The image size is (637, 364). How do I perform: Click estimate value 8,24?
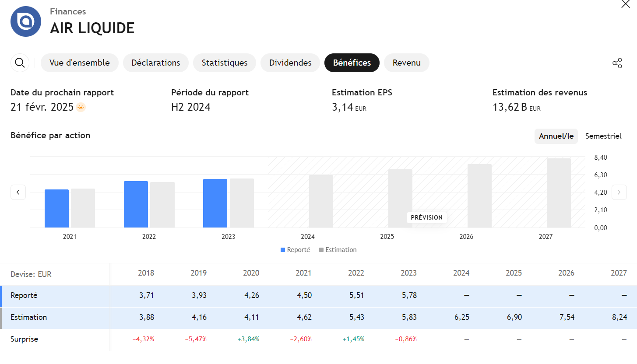pyautogui.click(x=619, y=317)
